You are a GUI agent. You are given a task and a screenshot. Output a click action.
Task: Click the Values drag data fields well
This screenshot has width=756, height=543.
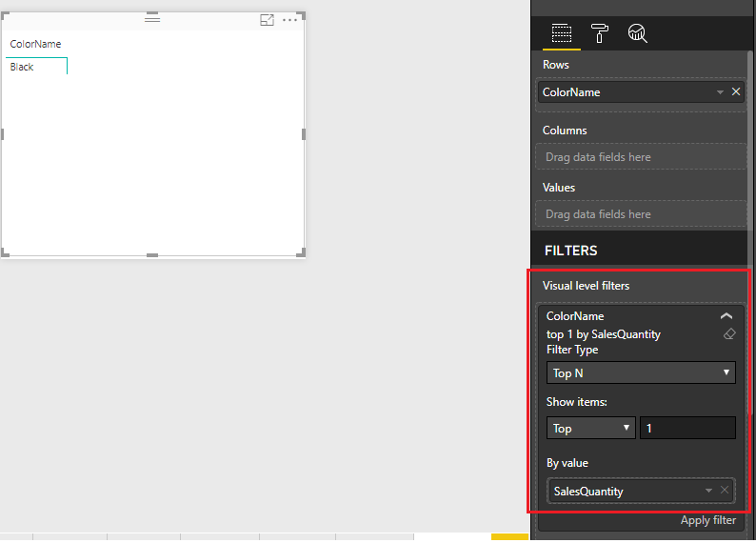[x=641, y=213]
